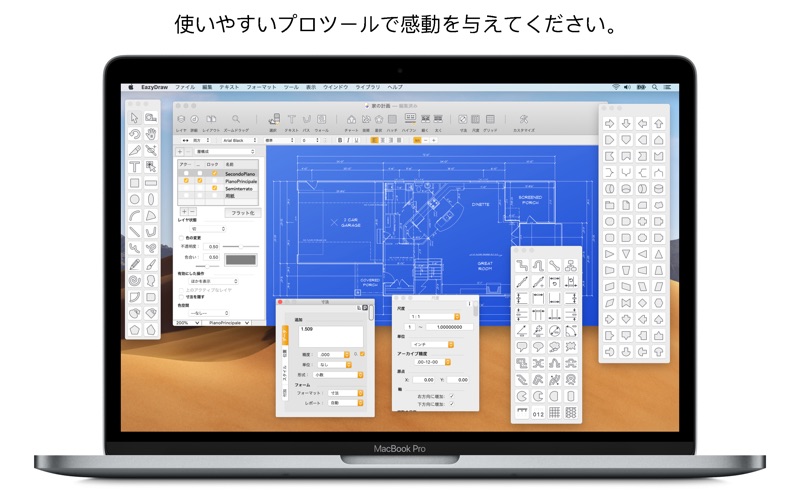Open the フォーマット dropdown in dimension panel
The image size is (800, 500).
(345, 393)
